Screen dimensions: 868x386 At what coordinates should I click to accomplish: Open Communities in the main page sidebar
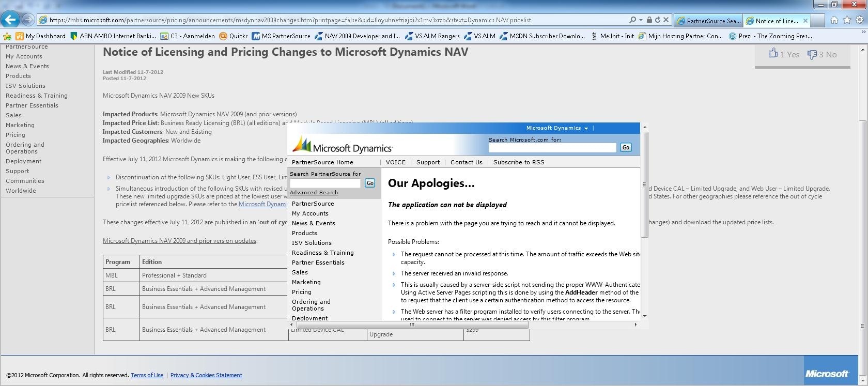[25, 181]
